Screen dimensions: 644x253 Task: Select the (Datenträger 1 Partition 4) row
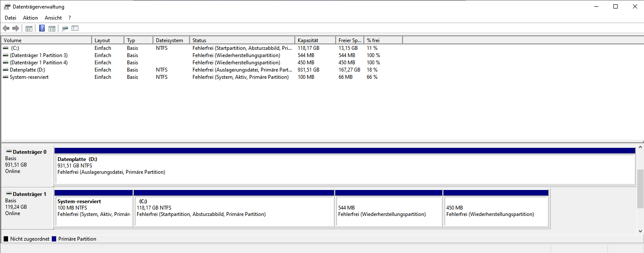pos(202,63)
